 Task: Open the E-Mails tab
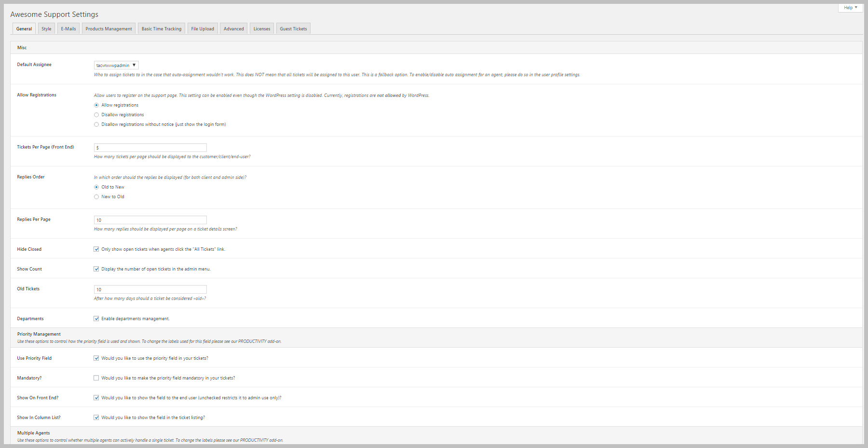(x=68, y=29)
